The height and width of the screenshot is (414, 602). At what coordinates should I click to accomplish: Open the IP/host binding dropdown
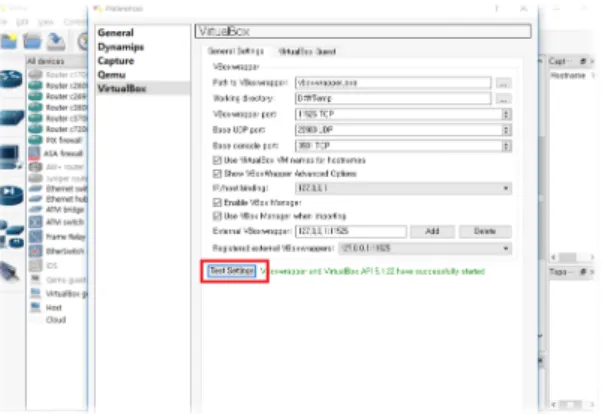point(403,188)
